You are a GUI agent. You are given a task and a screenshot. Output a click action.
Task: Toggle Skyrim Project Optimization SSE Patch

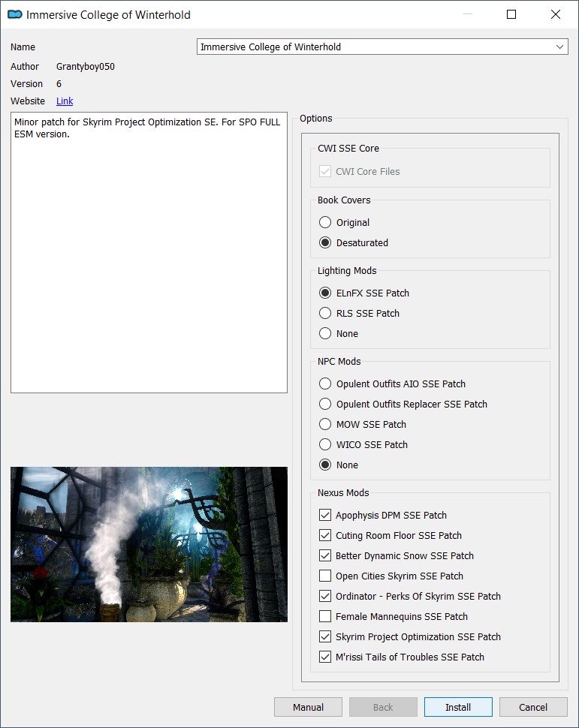click(x=325, y=636)
